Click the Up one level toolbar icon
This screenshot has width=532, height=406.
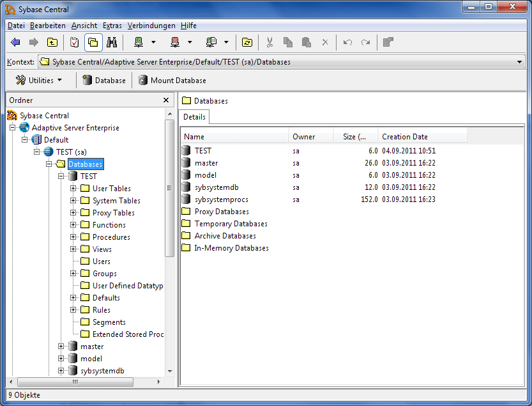click(x=54, y=42)
